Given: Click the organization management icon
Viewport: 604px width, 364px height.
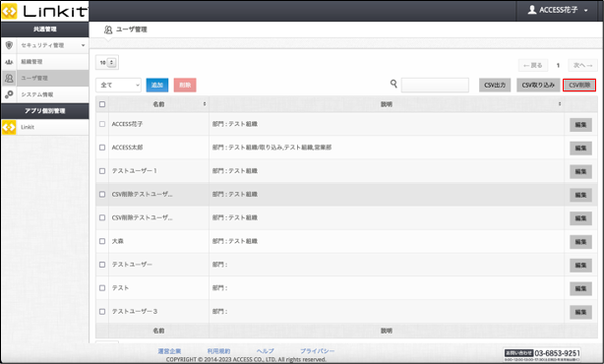Looking at the screenshot, I should click(9, 62).
